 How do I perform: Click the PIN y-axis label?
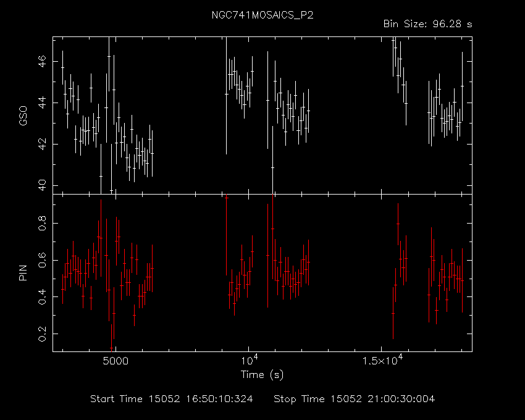click(23, 272)
